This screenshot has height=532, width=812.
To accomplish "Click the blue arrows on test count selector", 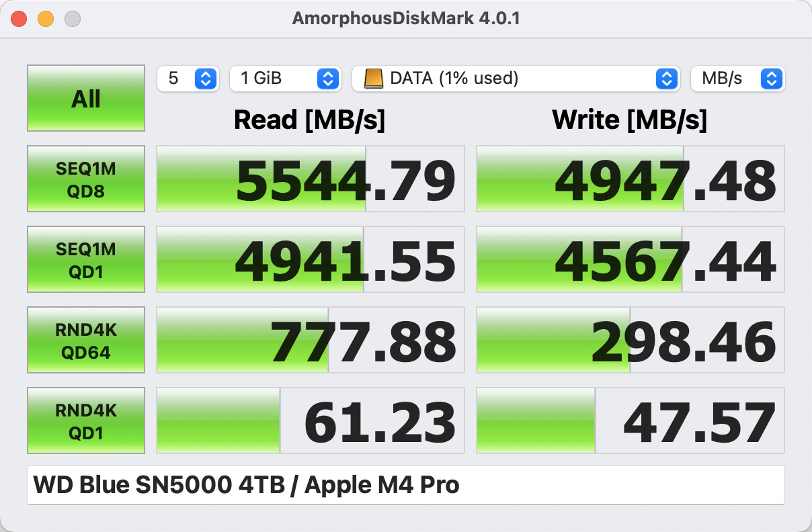I will 205,79.
